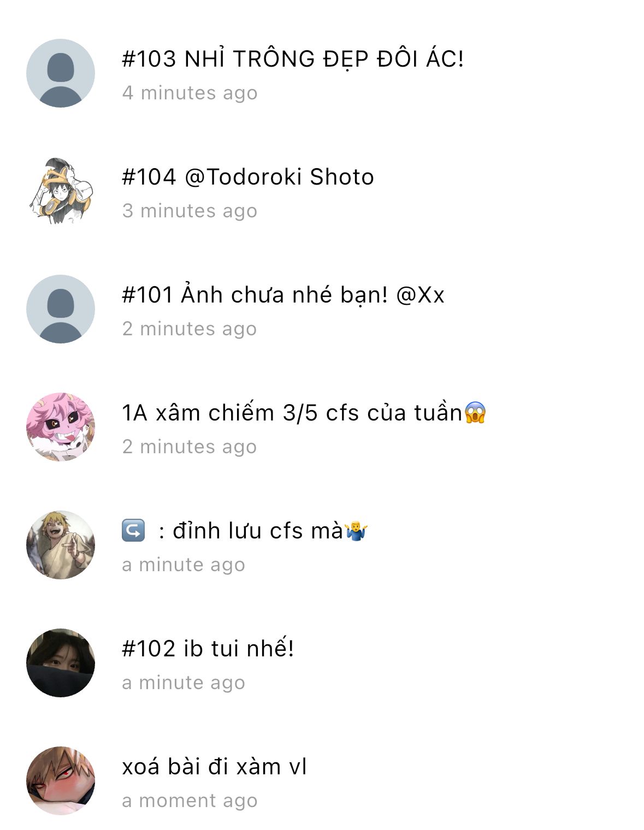This screenshot has height=830, width=644.
Task: Select the 'đỉnh lưu cfs mà' reply text
Action: 258,531
